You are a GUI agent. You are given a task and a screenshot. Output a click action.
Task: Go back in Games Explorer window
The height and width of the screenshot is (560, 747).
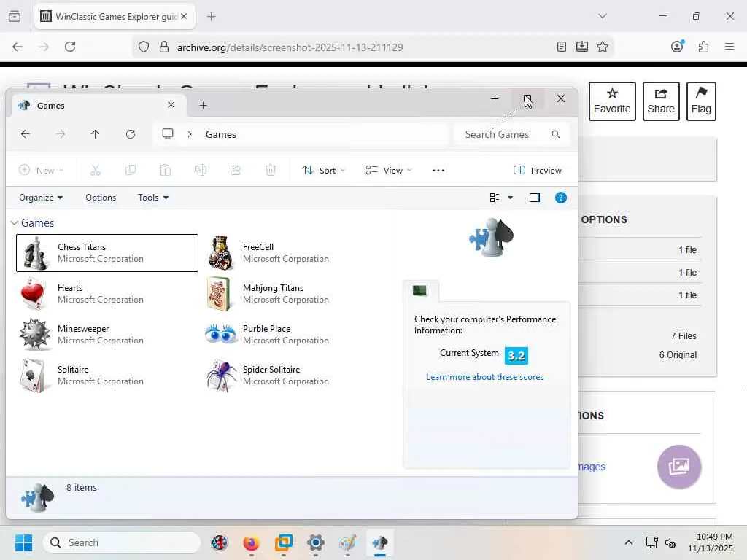pyautogui.click(x=26, y=134)
